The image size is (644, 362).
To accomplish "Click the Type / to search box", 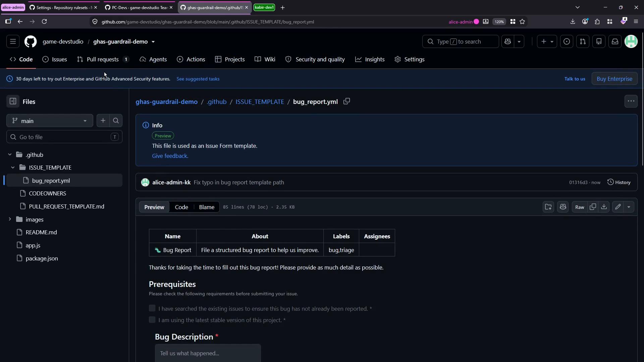I will coord(460,42).
